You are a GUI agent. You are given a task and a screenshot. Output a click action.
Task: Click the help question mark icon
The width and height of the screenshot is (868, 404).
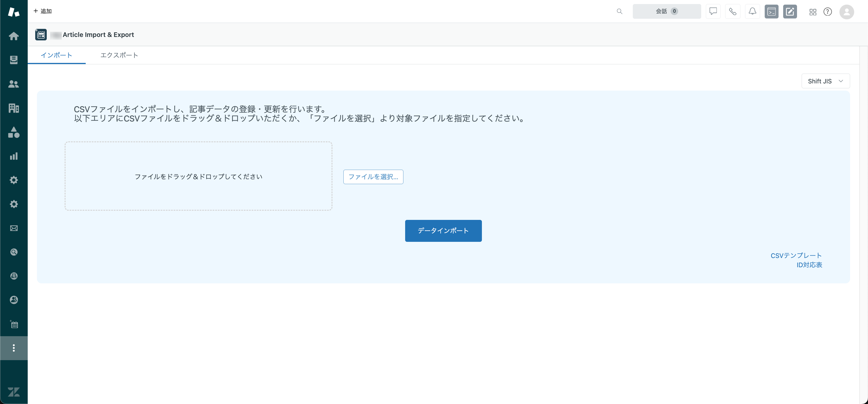pos(828,12)
